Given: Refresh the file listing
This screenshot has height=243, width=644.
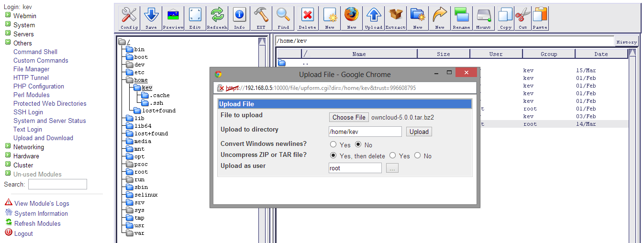Looking at the screenshot, I should point(217,19).
